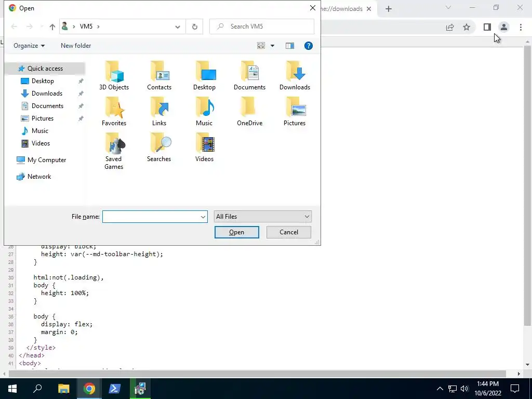532x399 pixels.
Task: Open the view options dropdown arrow
Action: point(272,46)
